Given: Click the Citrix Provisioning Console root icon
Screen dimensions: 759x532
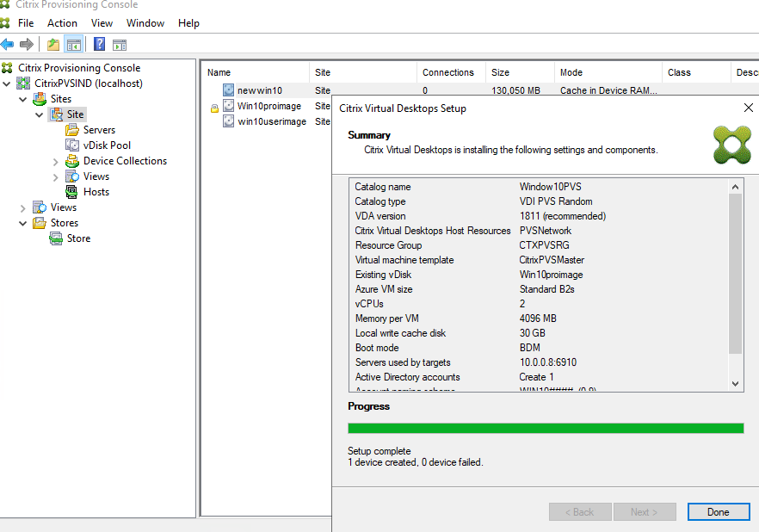Looking at the screenshot, I should click(7, 68).
